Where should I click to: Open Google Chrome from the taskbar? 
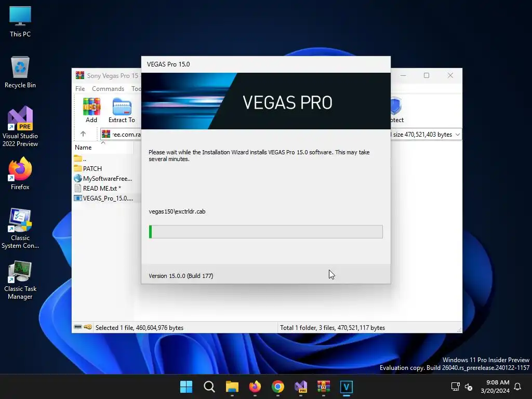[278, 387]
